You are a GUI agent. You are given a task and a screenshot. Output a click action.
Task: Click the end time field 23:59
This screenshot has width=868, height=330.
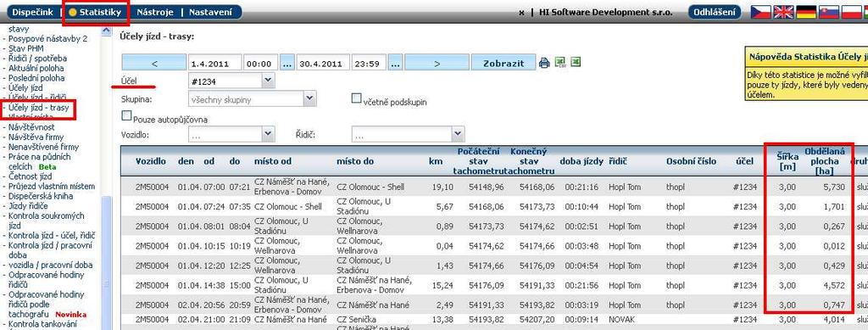(368, 63)
